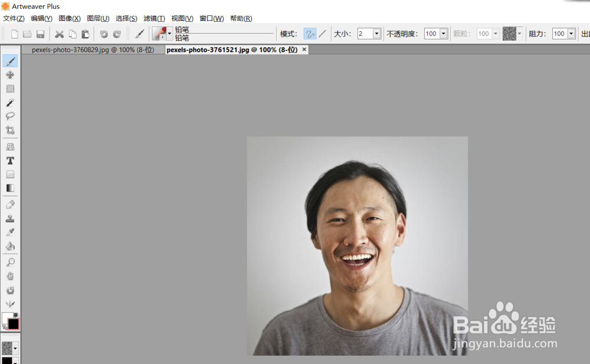Click the New document icon
Viewport: 590px width, 364px height.
click(x=15, y=34)
